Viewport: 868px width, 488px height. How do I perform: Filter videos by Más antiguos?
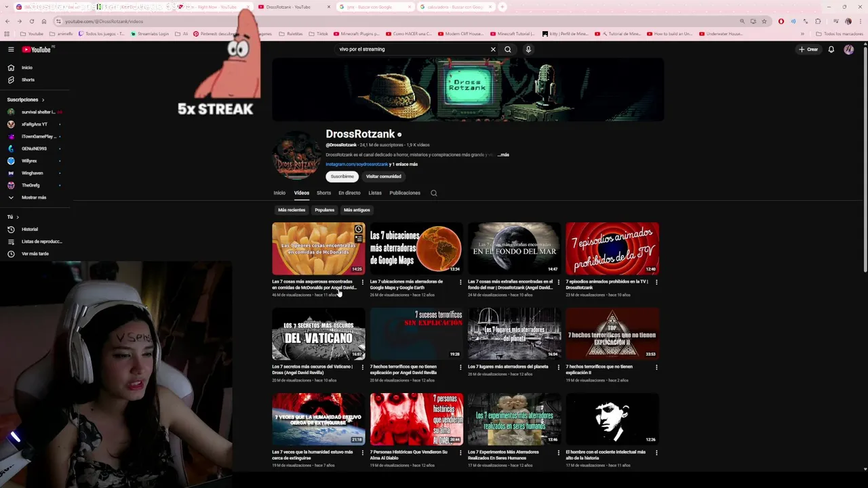click(x=357, y=210)
